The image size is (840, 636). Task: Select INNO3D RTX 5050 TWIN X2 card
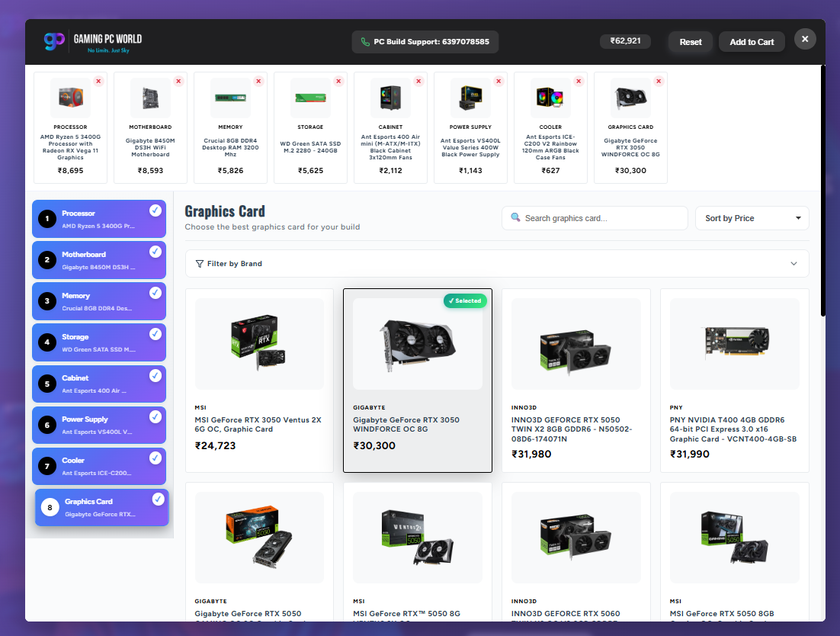pyautogui.click(x=576, y=381)
